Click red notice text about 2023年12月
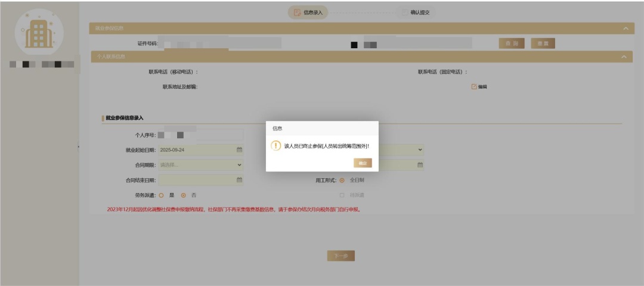Viewport: 644px width, 286px height. tap(234, 210)
